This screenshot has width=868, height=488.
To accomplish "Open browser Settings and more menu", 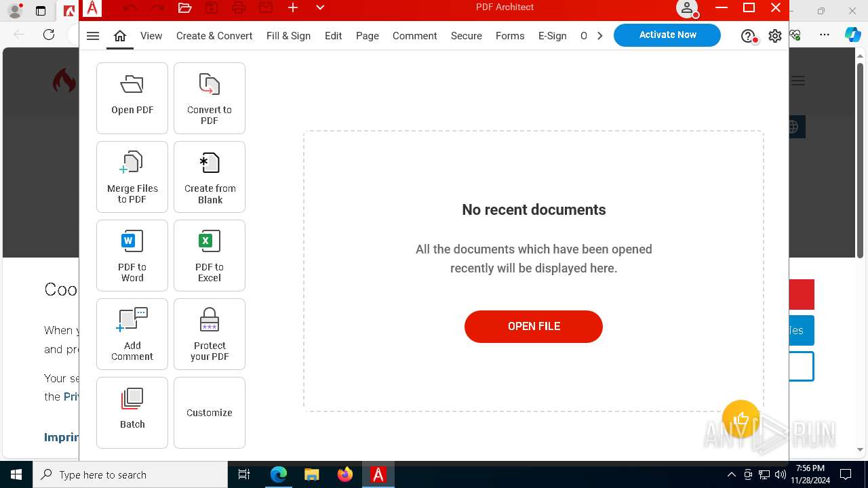I will (x=825, y=35).
